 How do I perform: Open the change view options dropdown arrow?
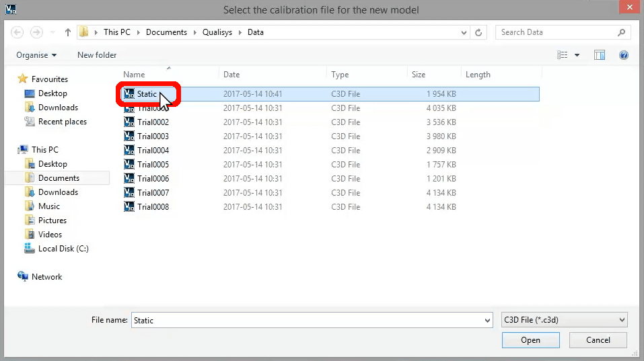click(577, 55)
